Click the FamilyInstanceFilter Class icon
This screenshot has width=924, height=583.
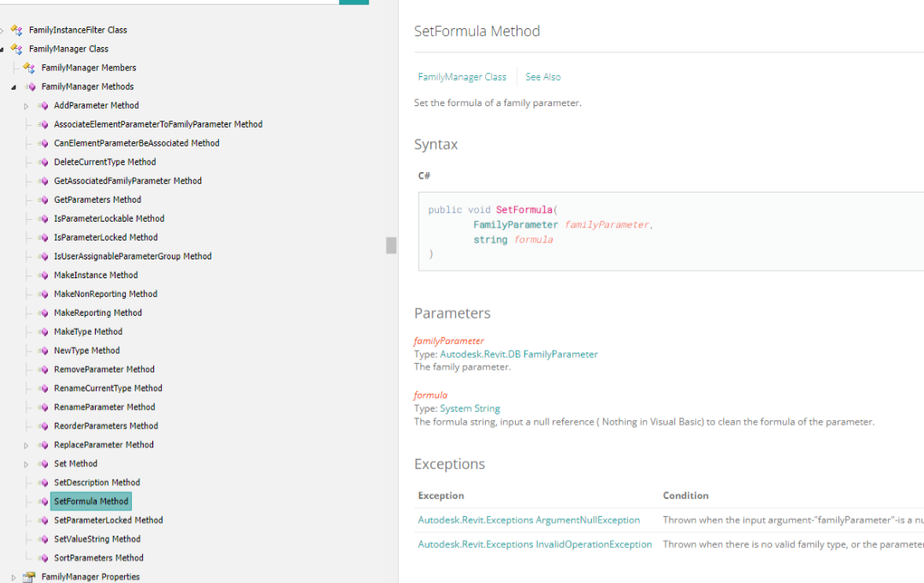16,30
